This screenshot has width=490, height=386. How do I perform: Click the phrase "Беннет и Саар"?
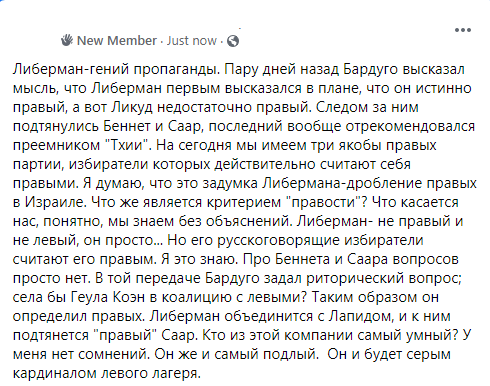coord(152,126)
